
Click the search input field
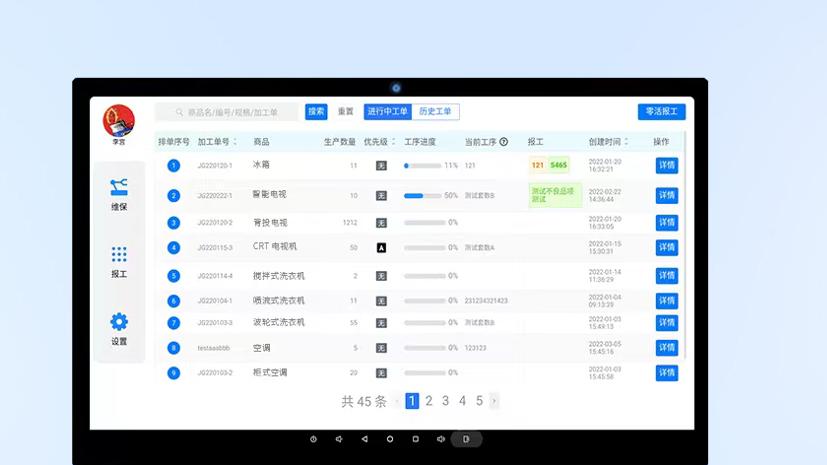(x=227, y=112)
